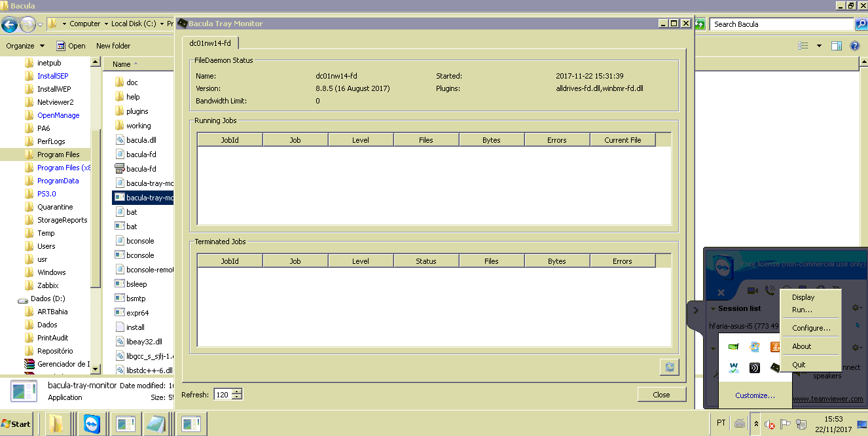Click the network icon in system tray

(x=801, y=424)
